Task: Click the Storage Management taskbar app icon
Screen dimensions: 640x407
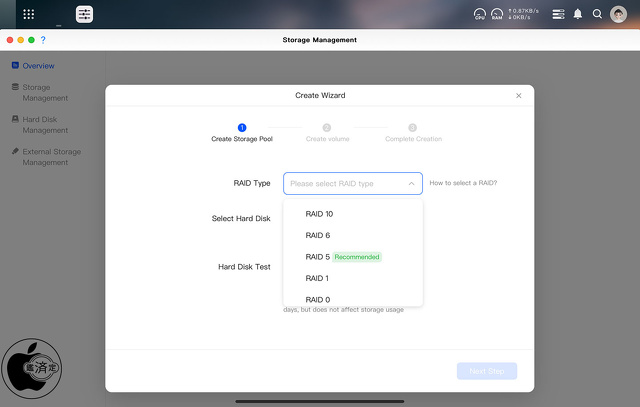Action: click(x=85, y=14)
